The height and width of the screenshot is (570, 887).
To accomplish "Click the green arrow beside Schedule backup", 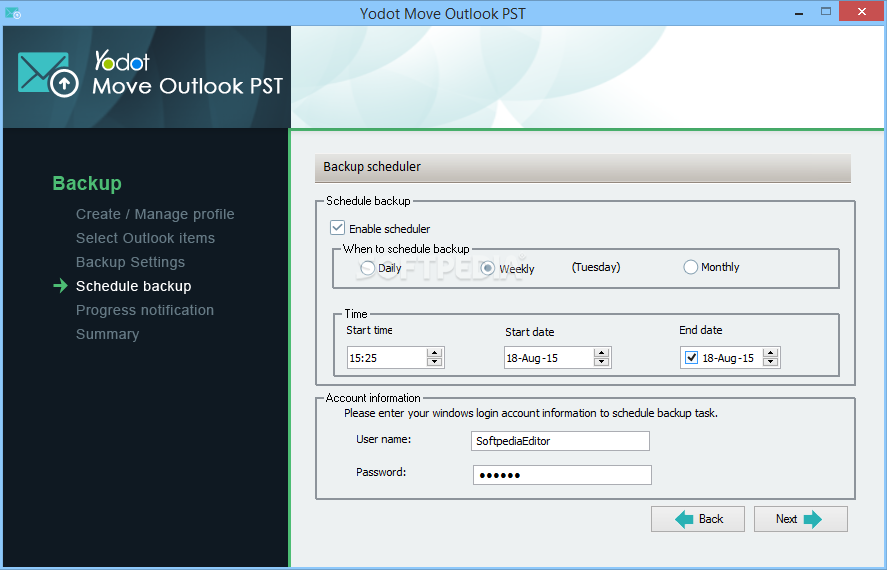I will 61,286.
